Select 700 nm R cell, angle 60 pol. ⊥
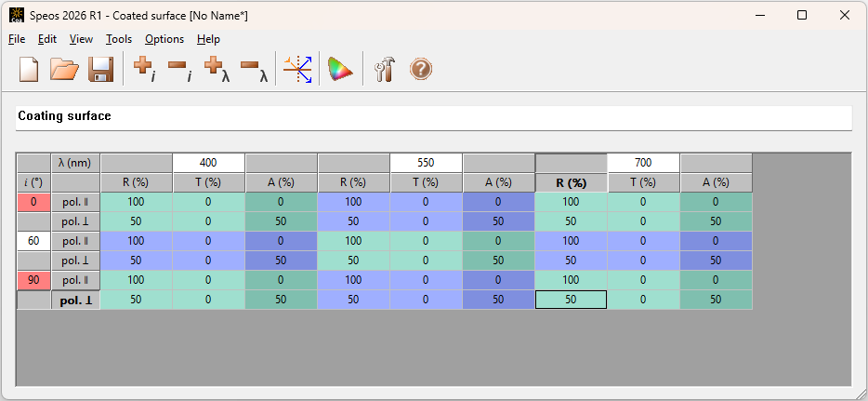The height and width of the screenshot is (401, 868). tap(572, 261)
